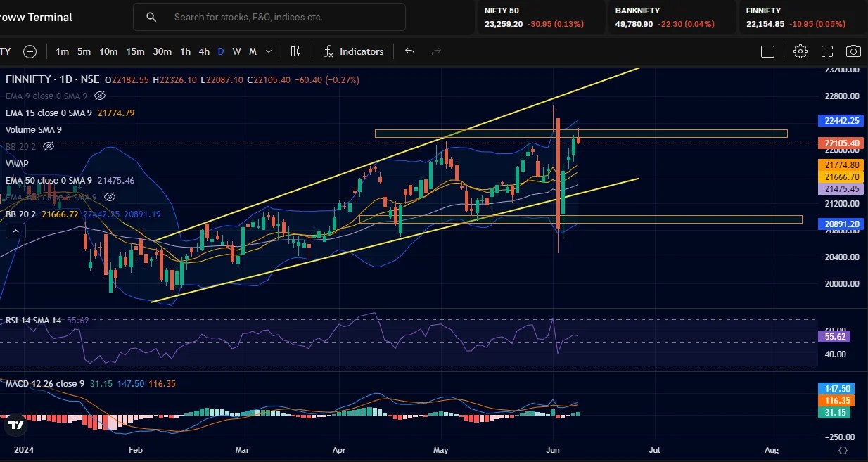Show the hidden EMA 9 indicator
Viewport: 868px width, 462px height.
click(99, 96)
